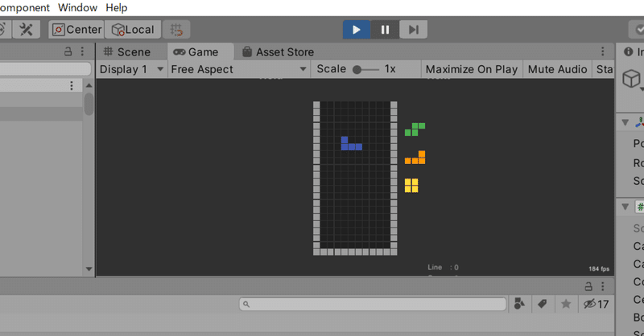Screen dimensions: 644x336
Task: Click the Hierarchy scroll up arrow
Action: (x=89, y=85)
